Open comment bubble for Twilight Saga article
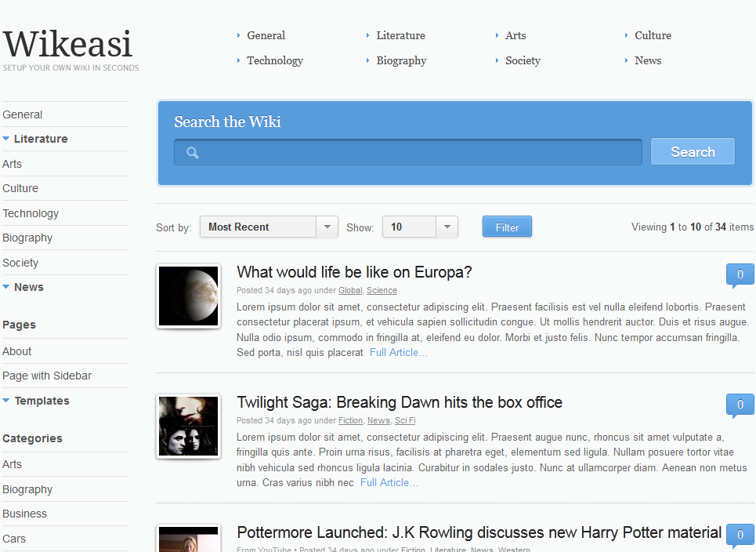This screenshot has width=756, height=552. 740,406
